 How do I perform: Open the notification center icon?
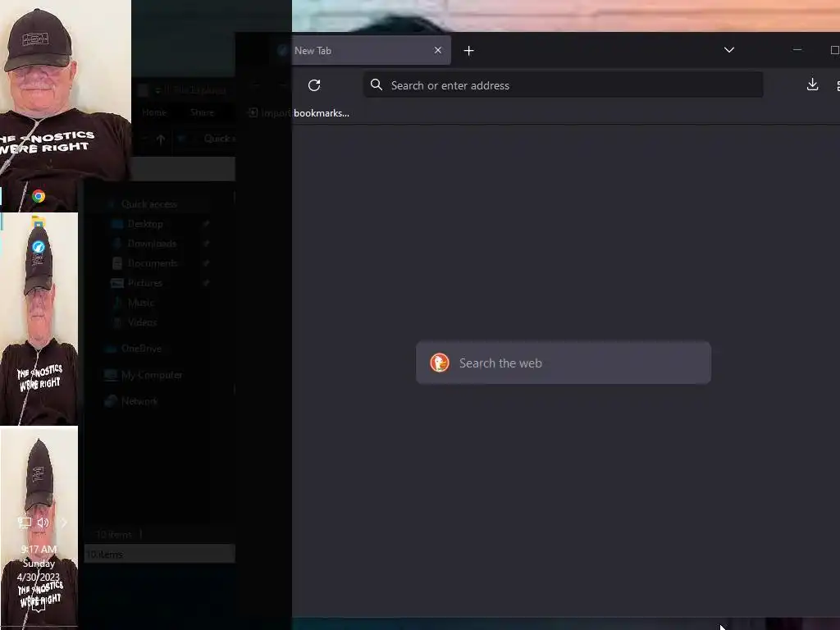tap(38, 605)
